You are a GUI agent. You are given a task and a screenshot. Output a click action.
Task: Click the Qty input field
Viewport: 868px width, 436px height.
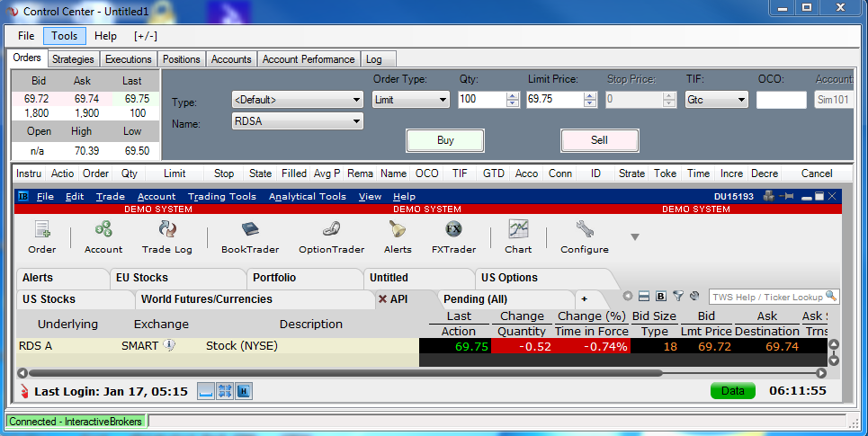(482, 100)
